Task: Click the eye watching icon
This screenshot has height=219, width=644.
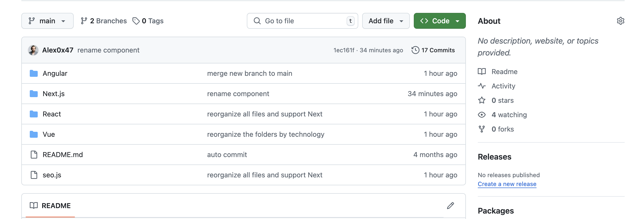Action: (x=482, y=115)
